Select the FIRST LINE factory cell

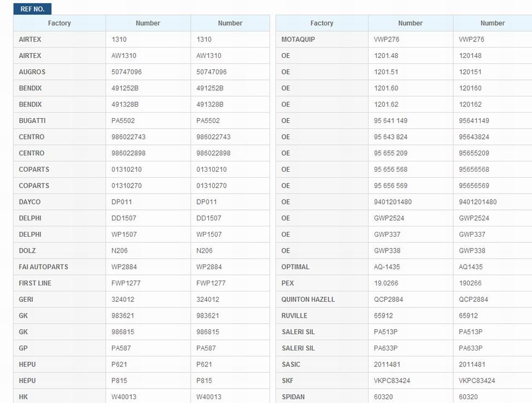click(x=60, y=283)
